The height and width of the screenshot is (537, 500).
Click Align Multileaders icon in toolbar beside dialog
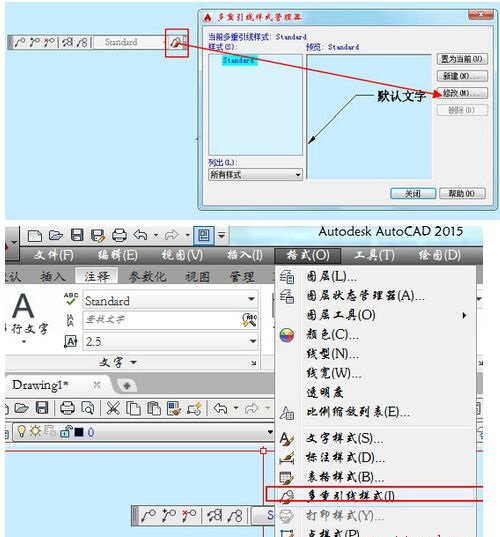click(x=67, y=42)
